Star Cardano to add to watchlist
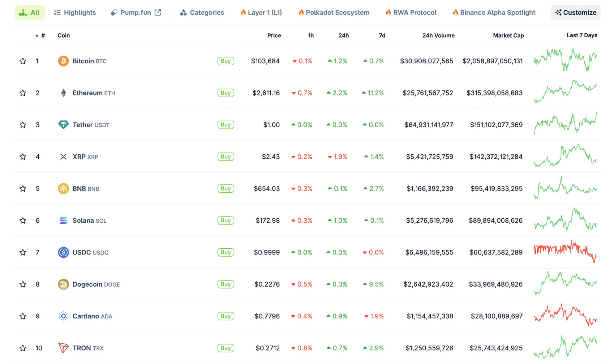 [x=23, y=316]
